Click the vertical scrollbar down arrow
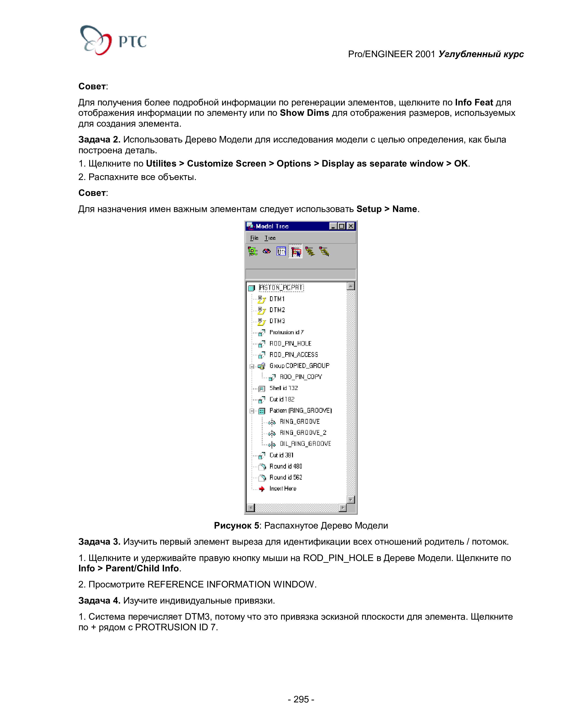 pyautogui.click(x=351, y=499)
